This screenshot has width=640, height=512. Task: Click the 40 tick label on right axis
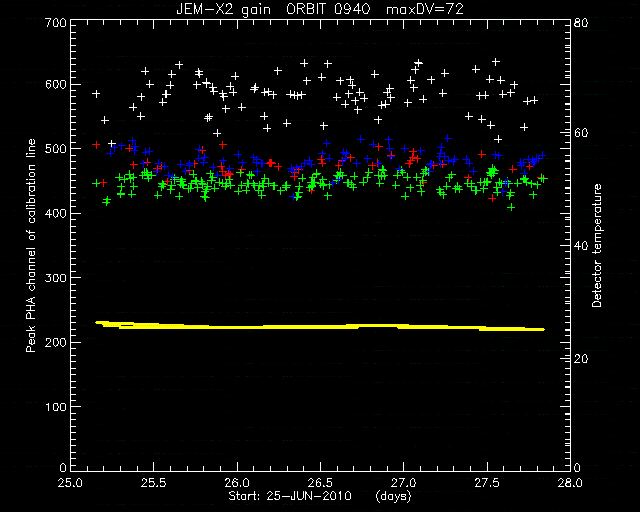click(580, 246)
